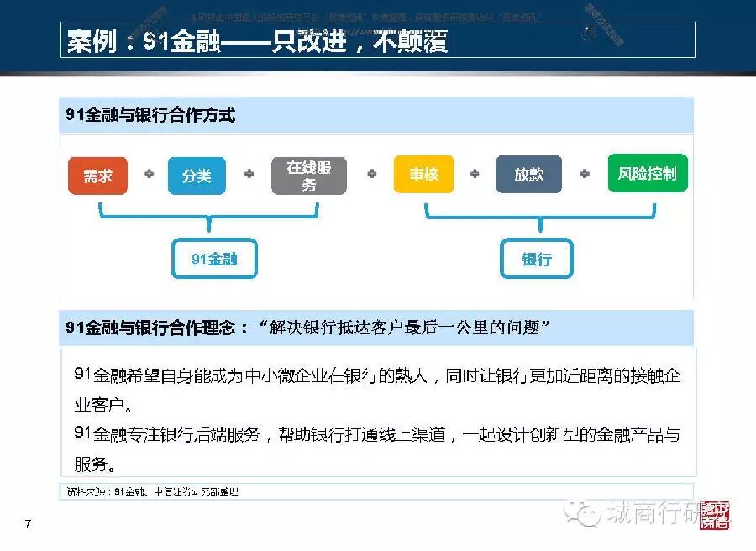Click the plus sign between 需求 and 分类
The width and height of the screenshot is (756, 551).
[150, 174]
